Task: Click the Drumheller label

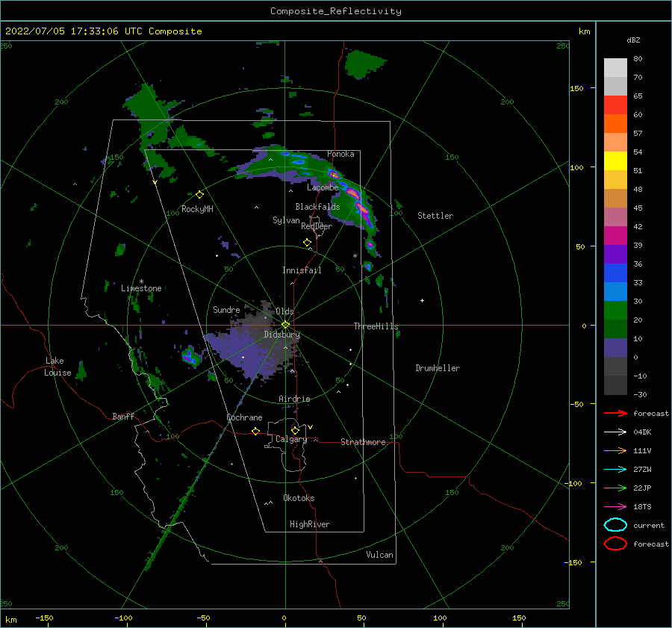Action: 438,368
